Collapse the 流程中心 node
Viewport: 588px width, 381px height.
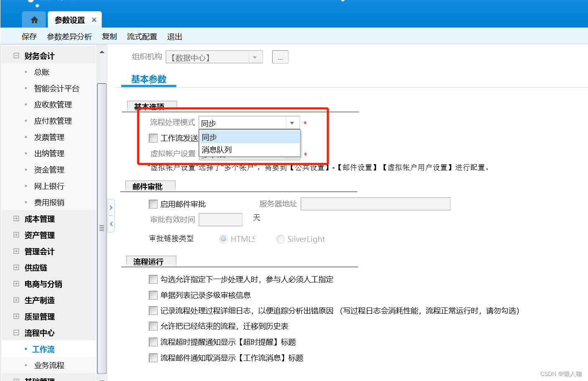tap(16, 333)
